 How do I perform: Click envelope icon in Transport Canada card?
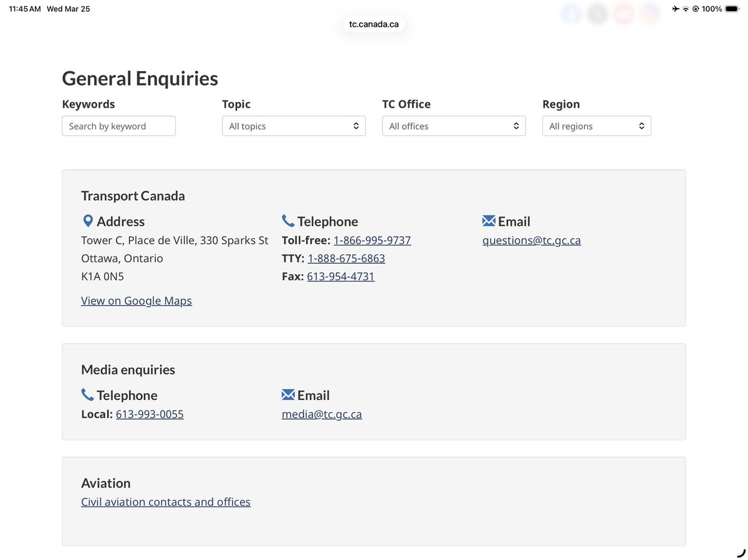(489, 221)
